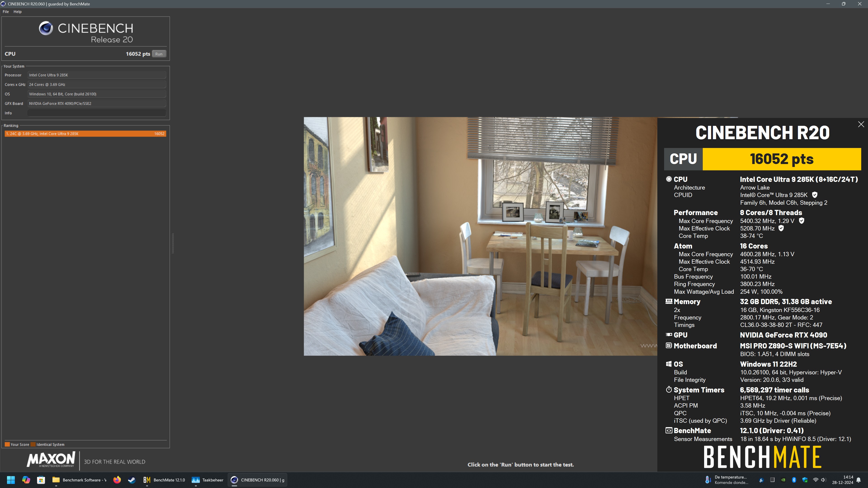868x488 pixels.
Task: Open Microsoft Store from the taskbar
Action: click(x=41, y=480)
